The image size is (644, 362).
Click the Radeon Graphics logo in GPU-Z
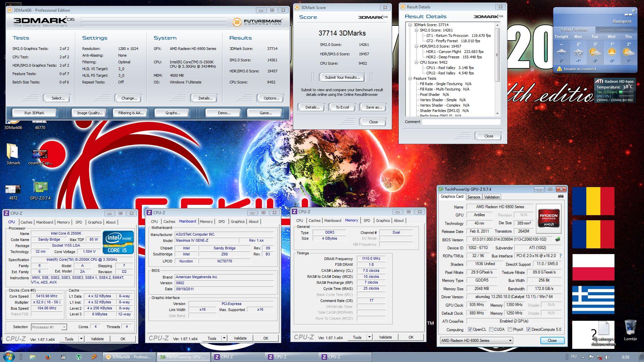click(548, 218)
